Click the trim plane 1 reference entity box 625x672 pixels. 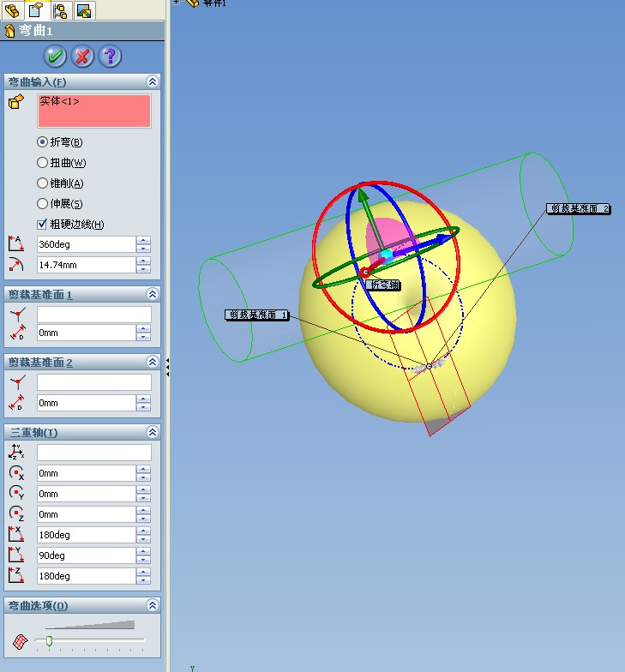pyautogui.click(x=94, y=315)
